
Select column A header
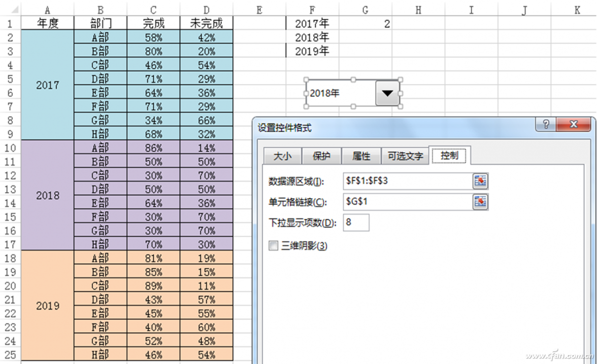(48, 10)
